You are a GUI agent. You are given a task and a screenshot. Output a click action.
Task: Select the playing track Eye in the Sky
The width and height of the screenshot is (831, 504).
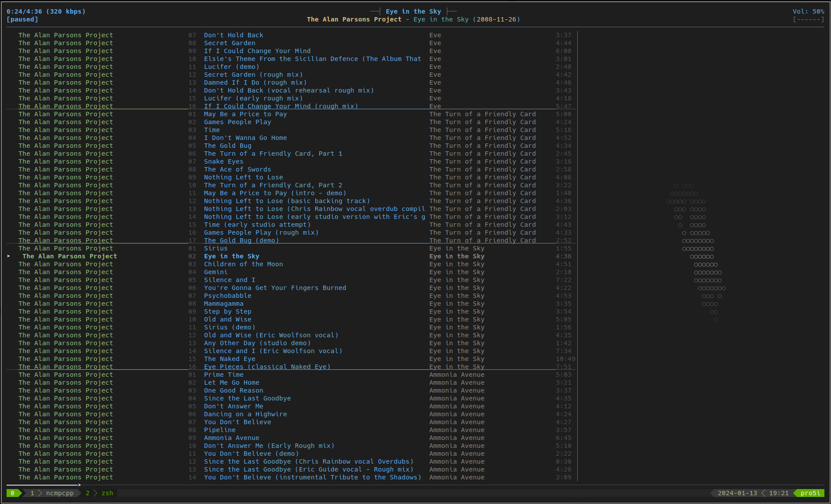[231, 256]
